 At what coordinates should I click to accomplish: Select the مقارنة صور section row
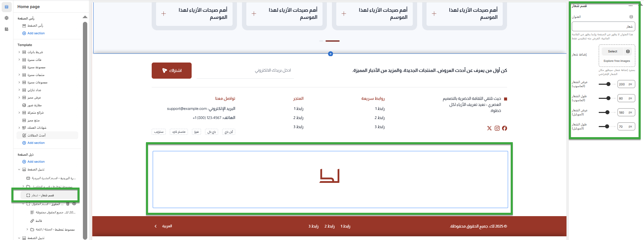click(x=47, y=105)
